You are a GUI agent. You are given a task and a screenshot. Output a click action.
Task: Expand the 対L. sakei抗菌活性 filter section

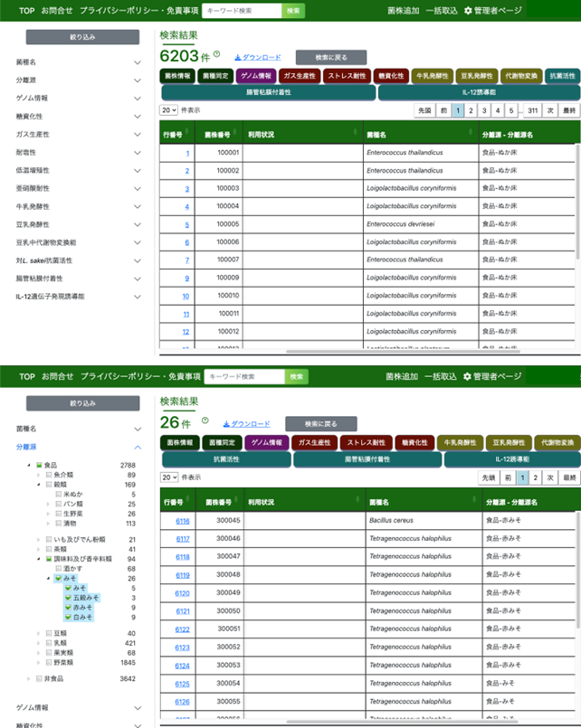138,261
